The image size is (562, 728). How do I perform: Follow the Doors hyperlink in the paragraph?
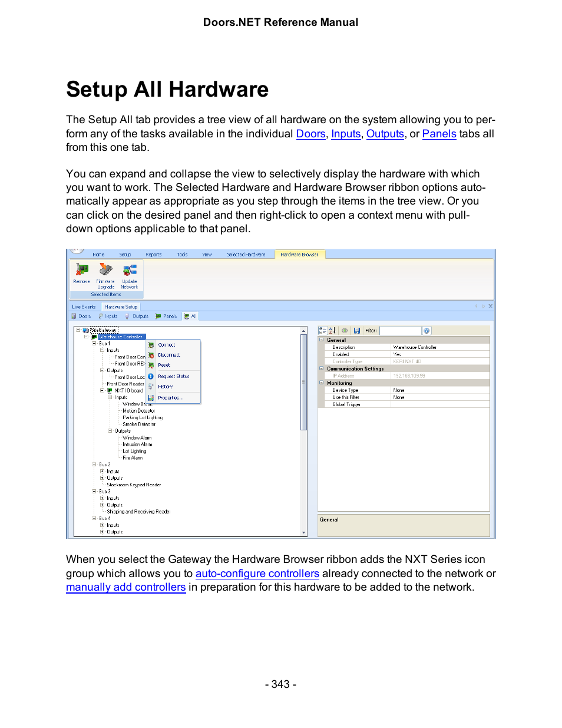click(x=310, y=134)
